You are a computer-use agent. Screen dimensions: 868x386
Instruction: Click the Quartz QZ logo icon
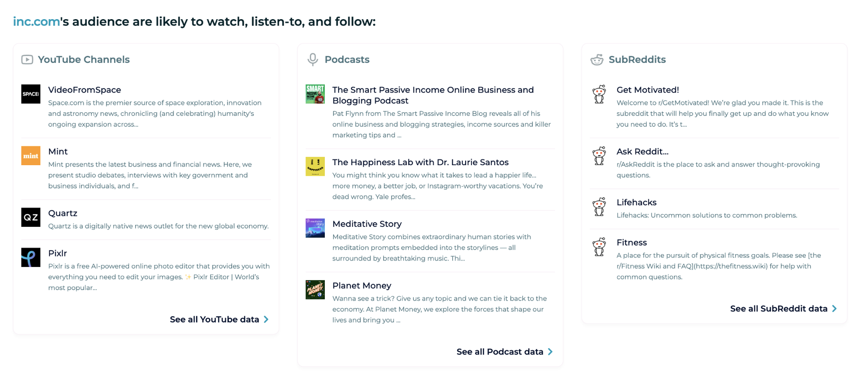(31, 217)
